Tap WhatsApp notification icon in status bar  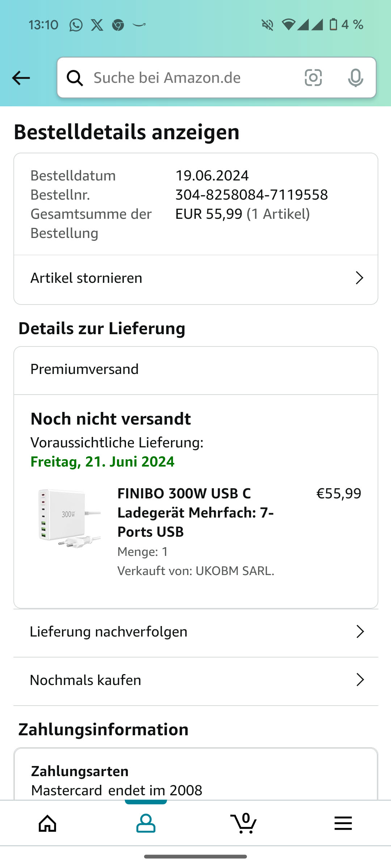point(76,25)
